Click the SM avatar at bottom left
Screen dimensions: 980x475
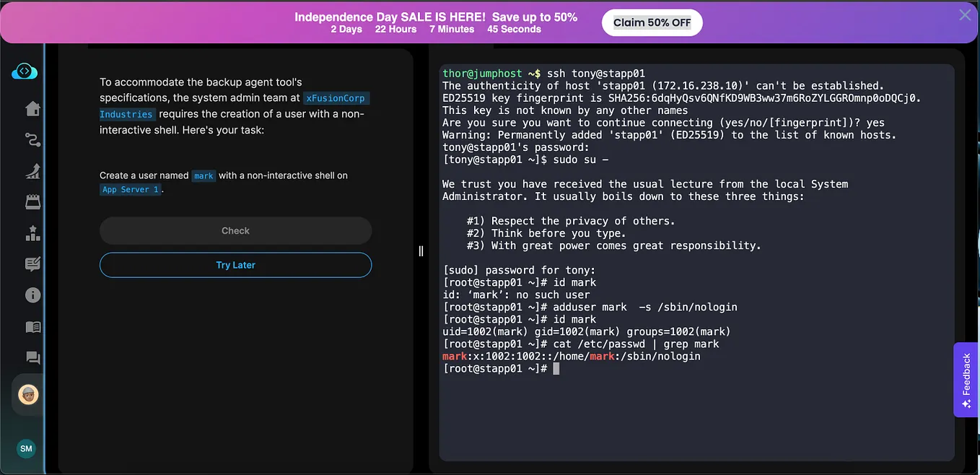[25, 448]
